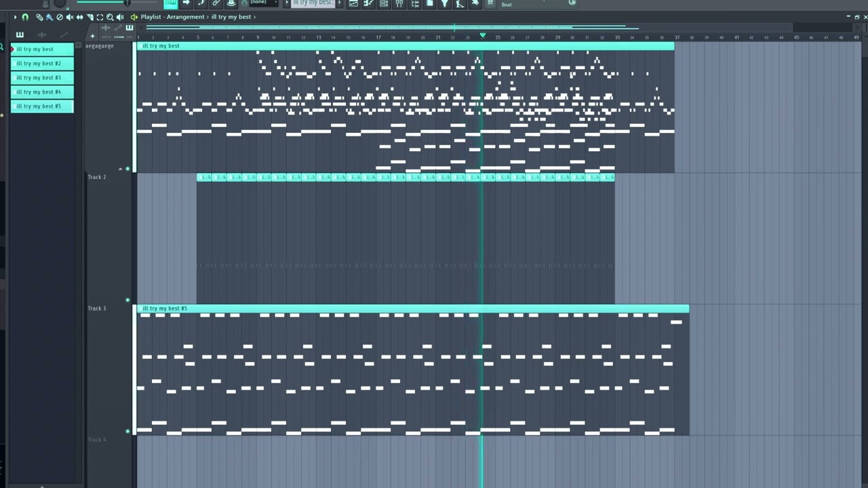The width and height of the screenshot is (868, 488).
Task: Choose the Select marquee tool
Action: (100, 17)
